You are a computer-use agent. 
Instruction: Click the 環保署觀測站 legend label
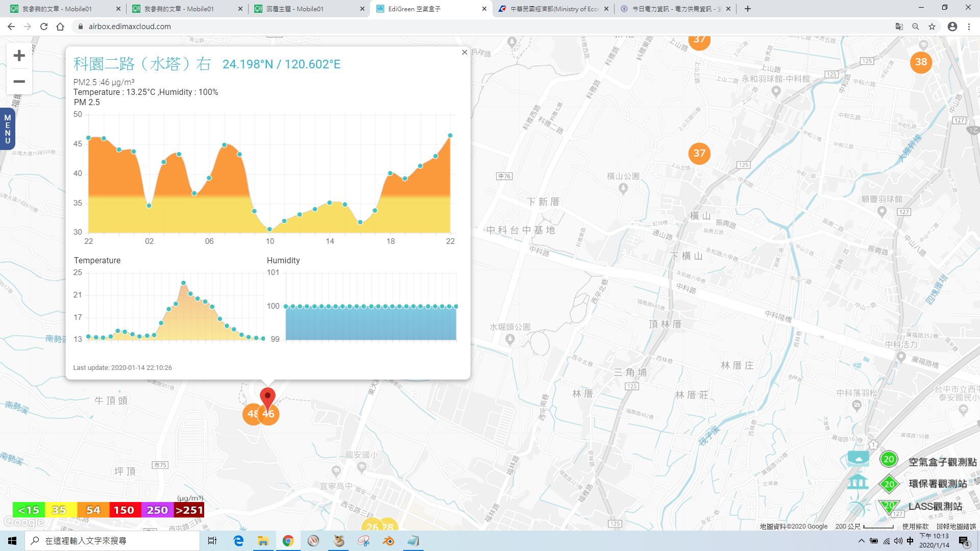(938, 484)
